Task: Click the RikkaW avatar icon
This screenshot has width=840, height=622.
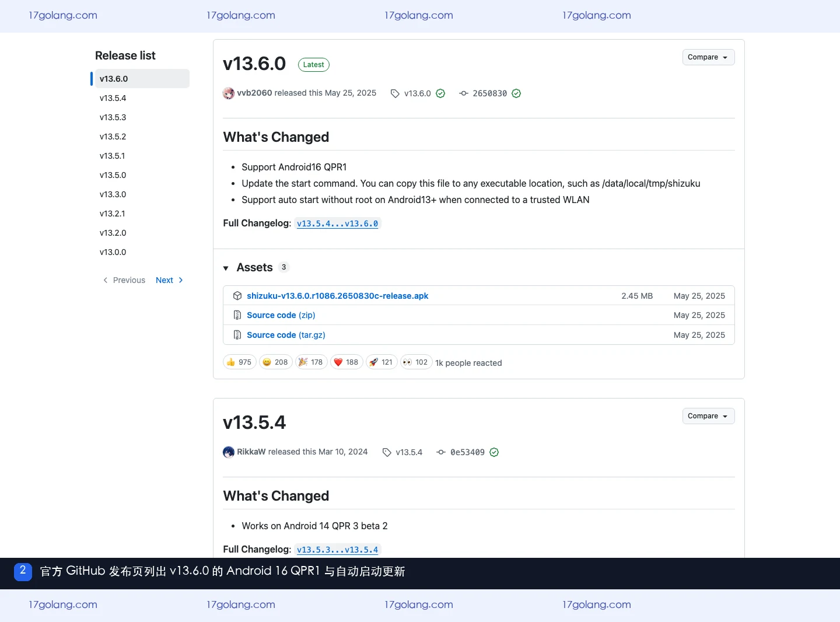Action: (229, 452)
